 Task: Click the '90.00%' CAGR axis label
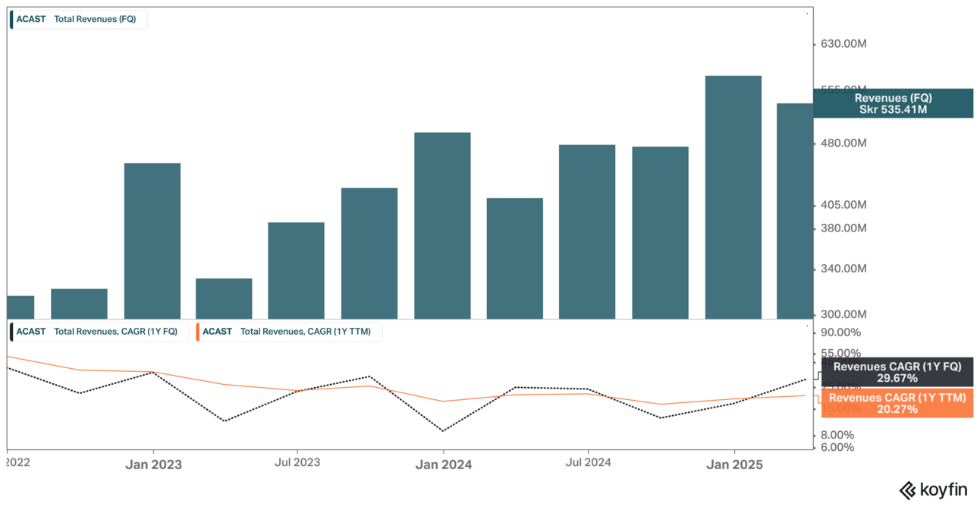pos(841,332)
